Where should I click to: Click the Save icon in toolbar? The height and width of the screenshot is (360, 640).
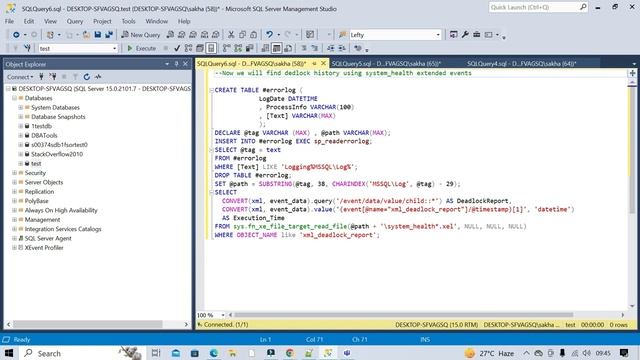[x=98, y=35]
